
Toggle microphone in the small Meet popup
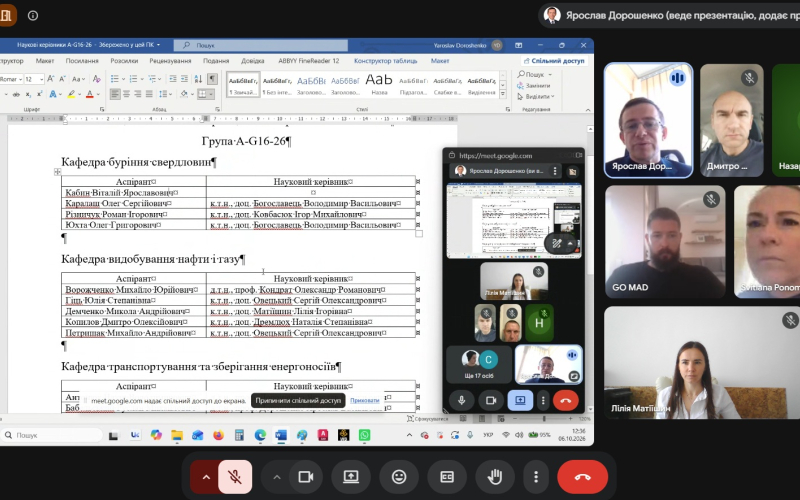pos(462,401)
